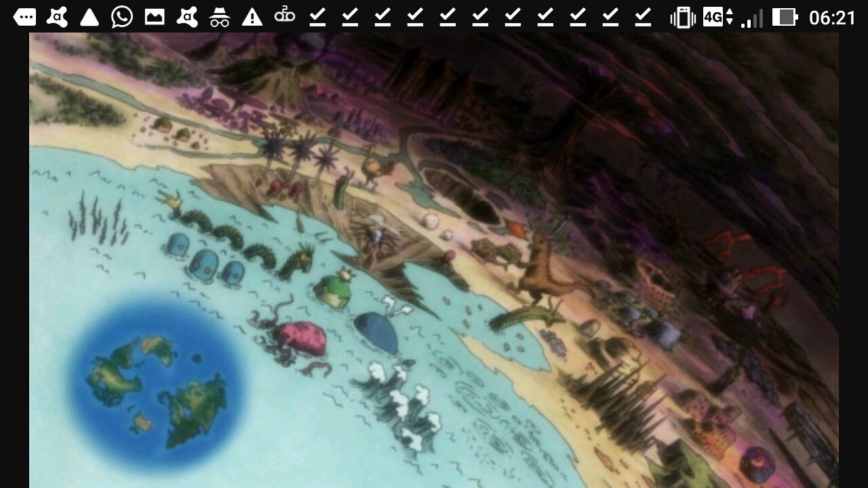Tap the clock showing 06:21

click(833, 18)
